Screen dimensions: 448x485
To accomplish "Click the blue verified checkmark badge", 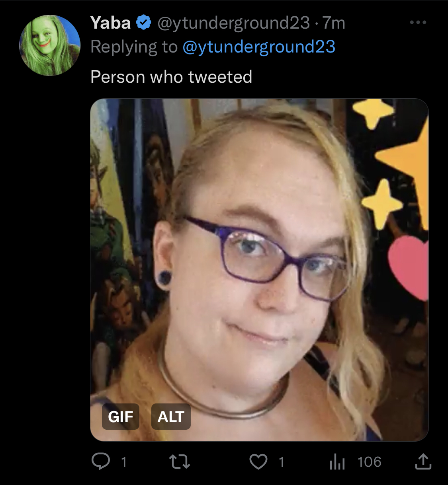I will tap(144, 23).
